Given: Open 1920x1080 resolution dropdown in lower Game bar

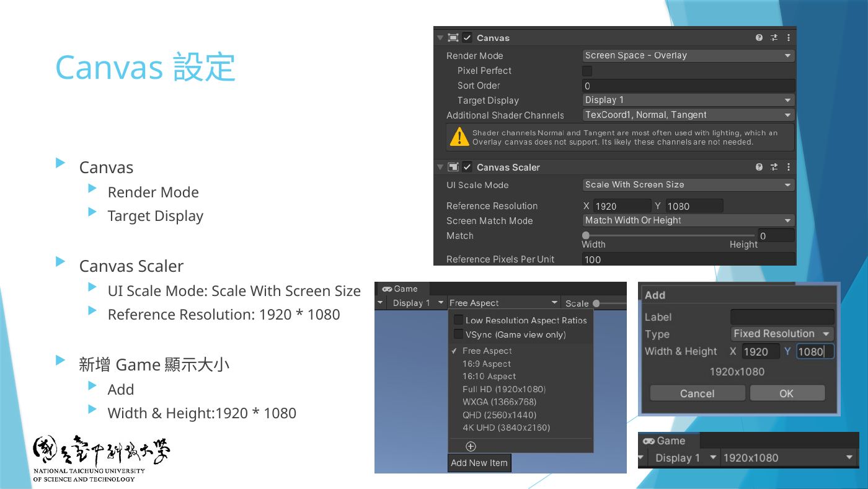Looking at the screenshot, I should tap(787, 458).
